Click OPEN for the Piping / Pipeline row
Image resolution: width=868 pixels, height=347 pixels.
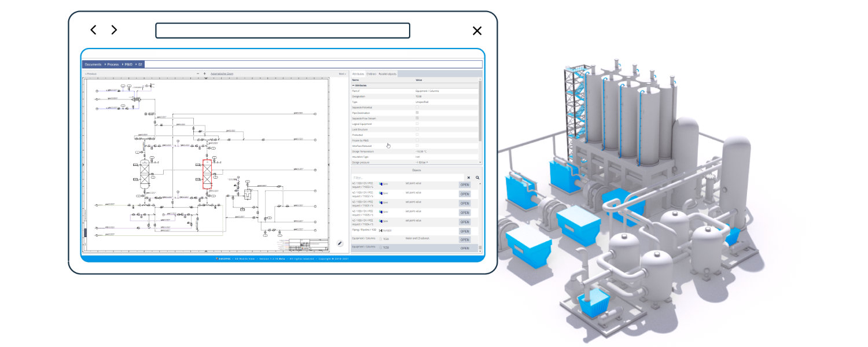[x=465, y=231]
